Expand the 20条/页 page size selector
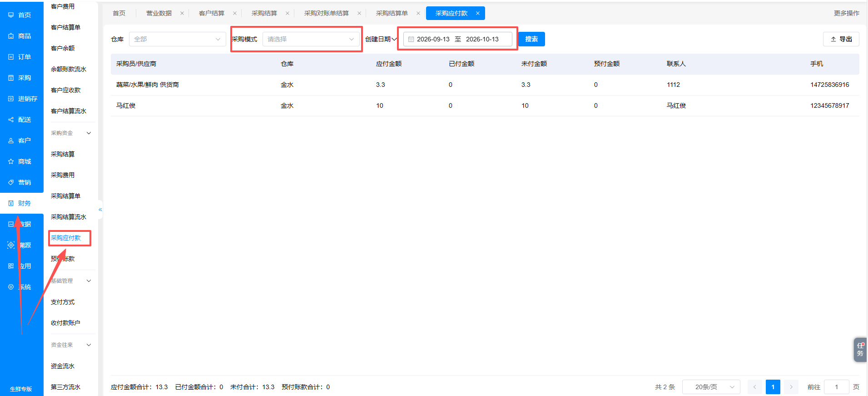868x396 pixels. (x=711, y=387)
